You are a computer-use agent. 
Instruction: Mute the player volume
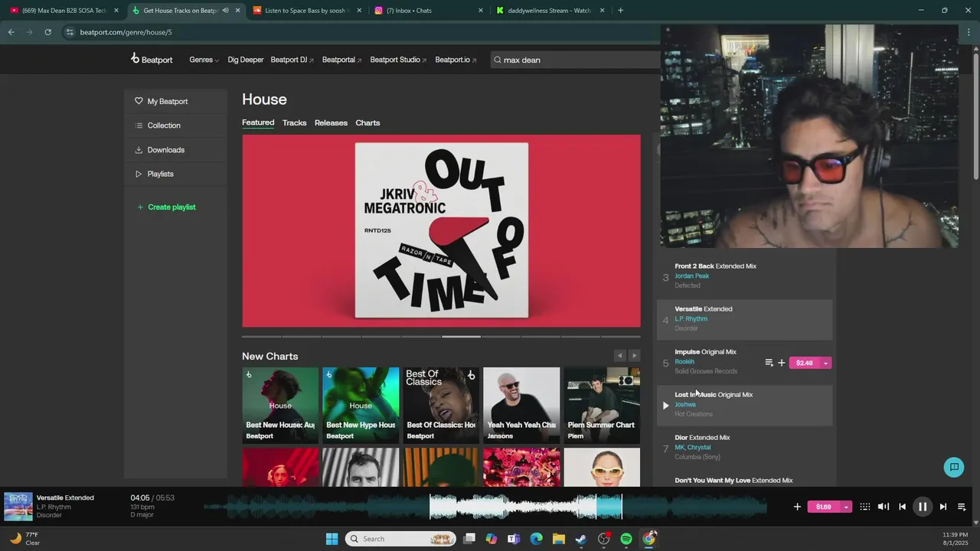(883, 507)
